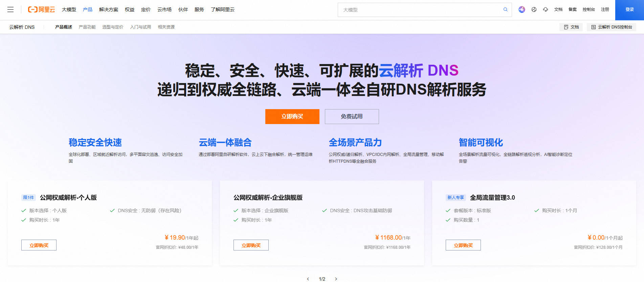
Task: Select the 选型与定价 tab
Action: point(113,27)
